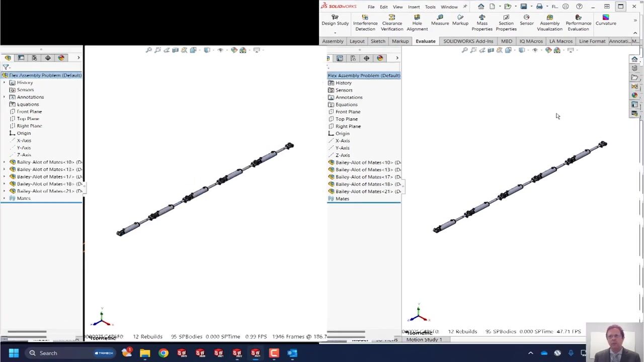Screen dimensions: 644x362
Task: Launch the Clearance Verification tool
Action: 391,23
